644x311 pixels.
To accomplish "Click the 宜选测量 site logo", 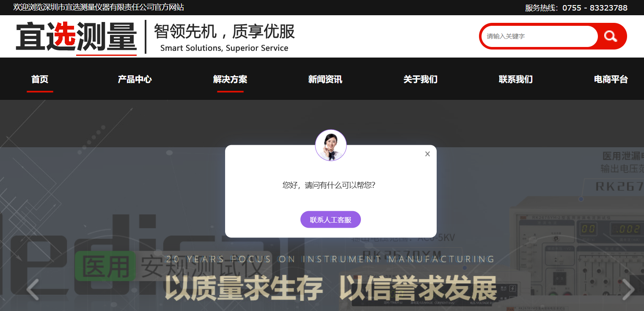I will click(76, 37).
